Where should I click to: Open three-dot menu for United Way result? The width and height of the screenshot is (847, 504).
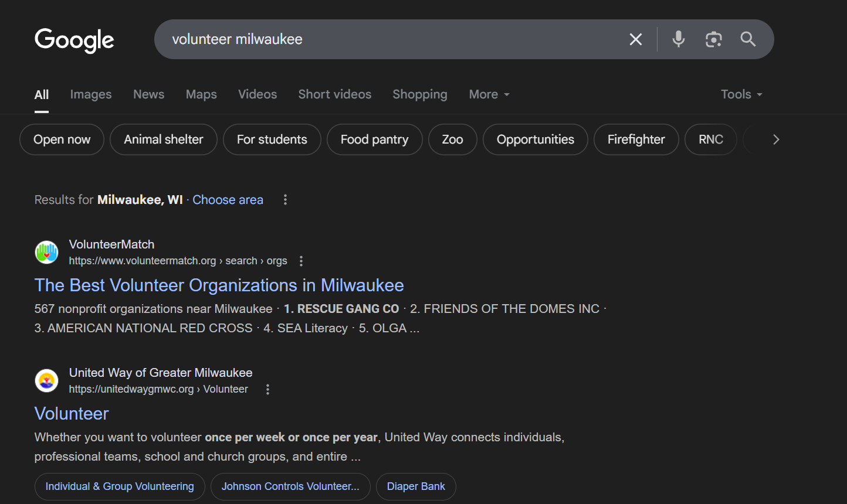[x=268, y=389]
